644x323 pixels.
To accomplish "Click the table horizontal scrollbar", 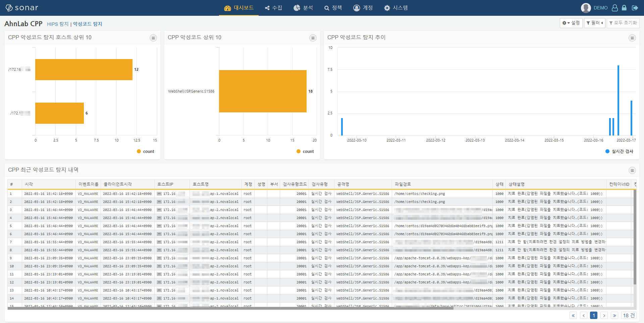I will click(230, 308).
